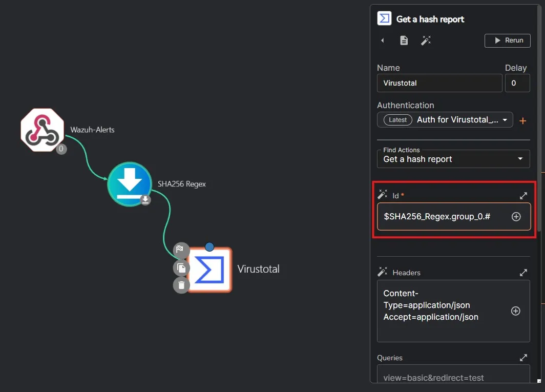545x392 pixels.
Task: Delete the Virustotal node using trash icon
Action: coord(181,285)
